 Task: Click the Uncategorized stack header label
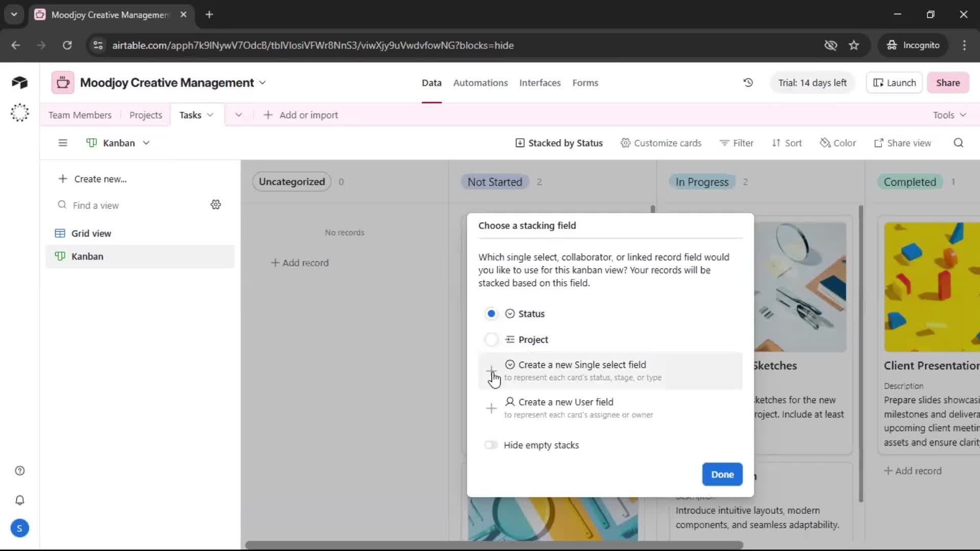pos(291,182)
